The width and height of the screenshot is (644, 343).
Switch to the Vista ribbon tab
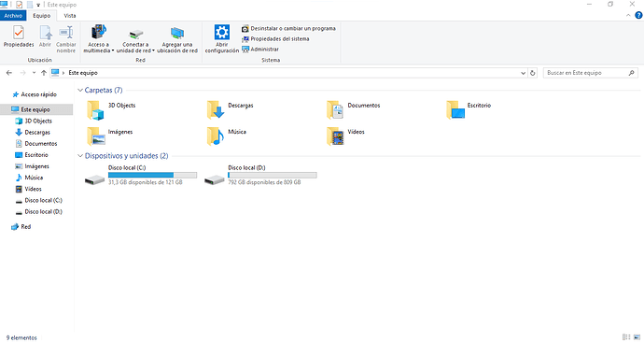click(x=70, y=16)
